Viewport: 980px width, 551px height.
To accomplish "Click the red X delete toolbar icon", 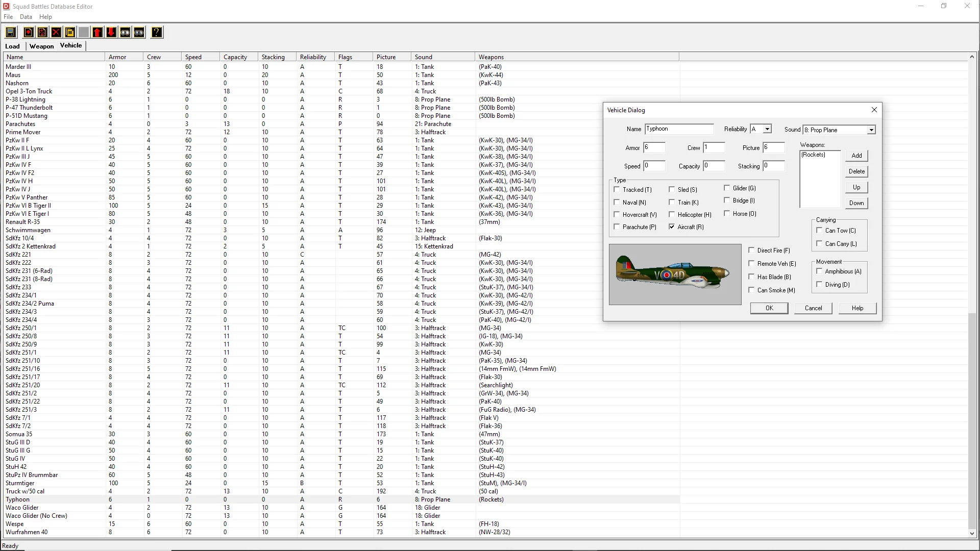I will pos(56,33).
